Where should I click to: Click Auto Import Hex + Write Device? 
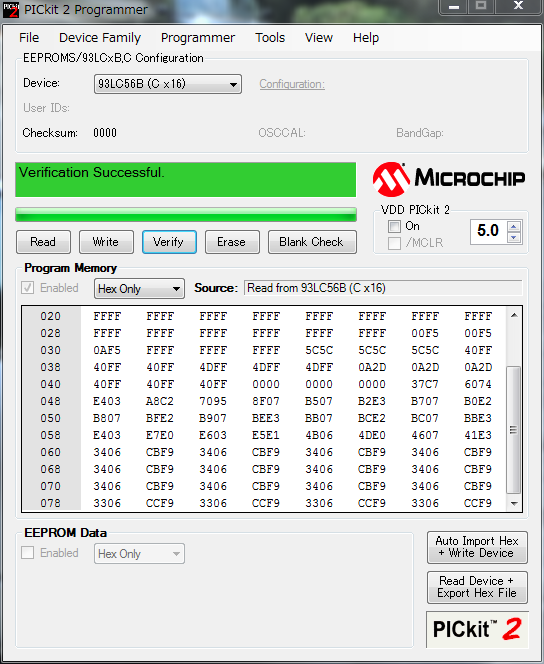tap(477, 547)
